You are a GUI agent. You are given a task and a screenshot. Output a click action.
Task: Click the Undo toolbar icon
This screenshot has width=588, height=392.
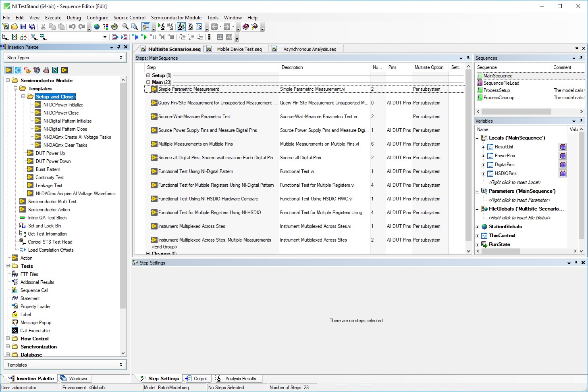tap(73, 27)
